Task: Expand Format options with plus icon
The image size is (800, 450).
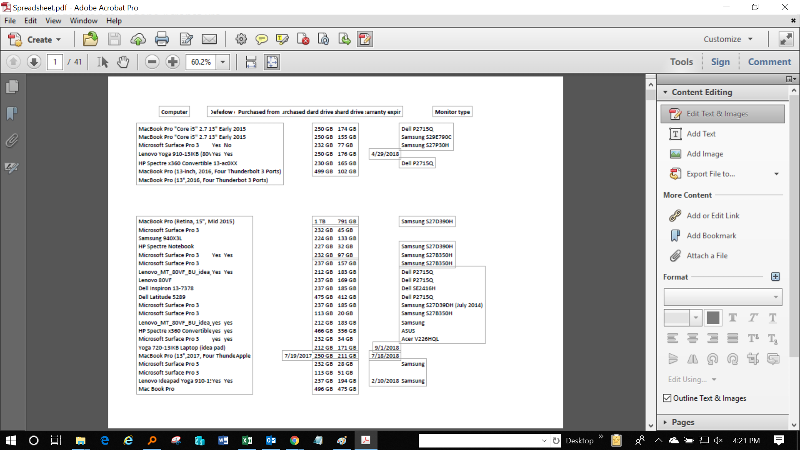Action: coord(775,277)
